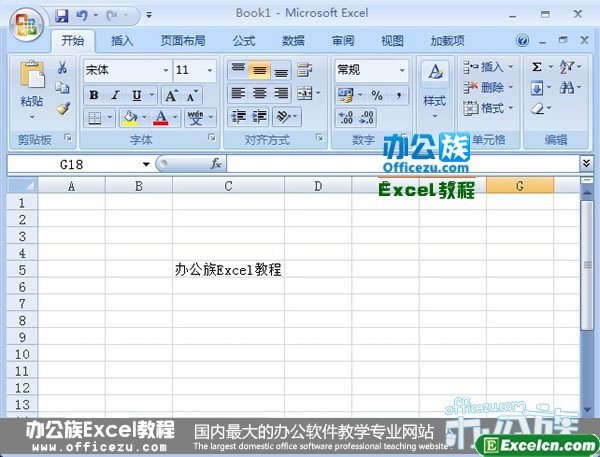Apply accounting number format icon

tap(346, 96)
